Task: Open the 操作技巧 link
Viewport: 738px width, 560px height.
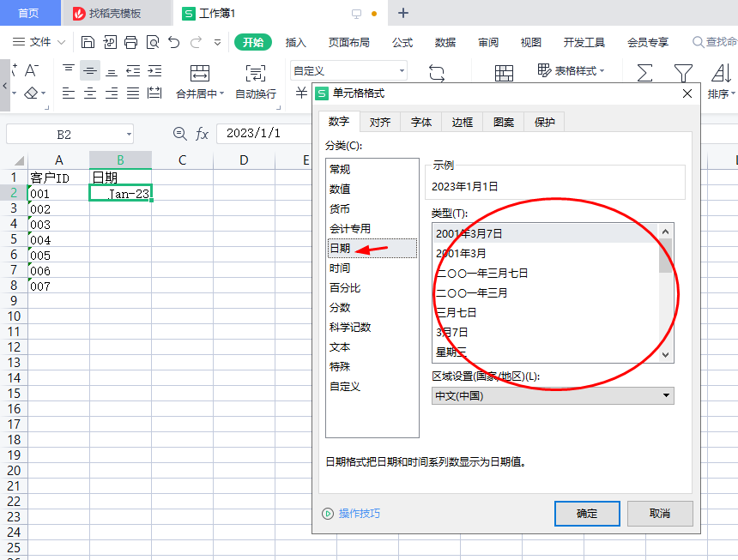Action: 359,514
